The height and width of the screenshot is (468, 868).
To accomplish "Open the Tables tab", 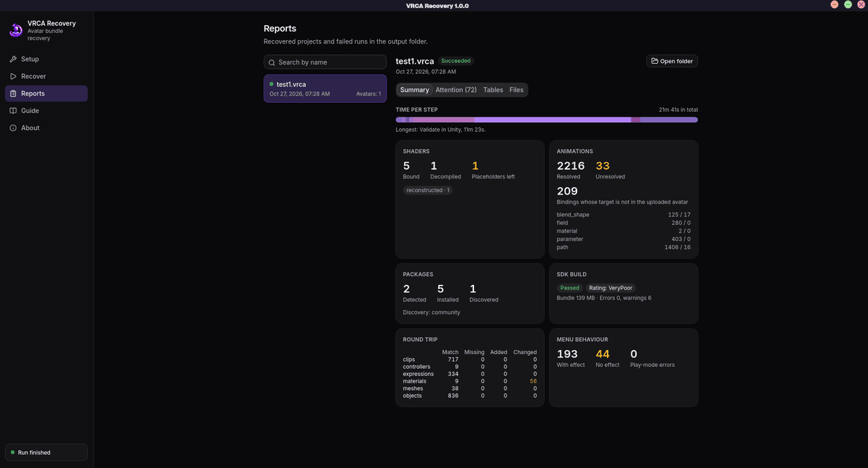I will [493, 90].
